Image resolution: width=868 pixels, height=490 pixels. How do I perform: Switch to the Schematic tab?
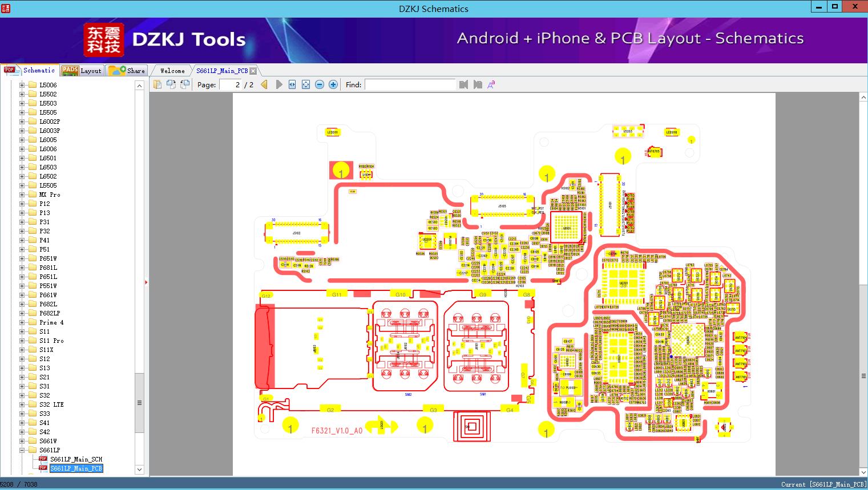point(29,70)
